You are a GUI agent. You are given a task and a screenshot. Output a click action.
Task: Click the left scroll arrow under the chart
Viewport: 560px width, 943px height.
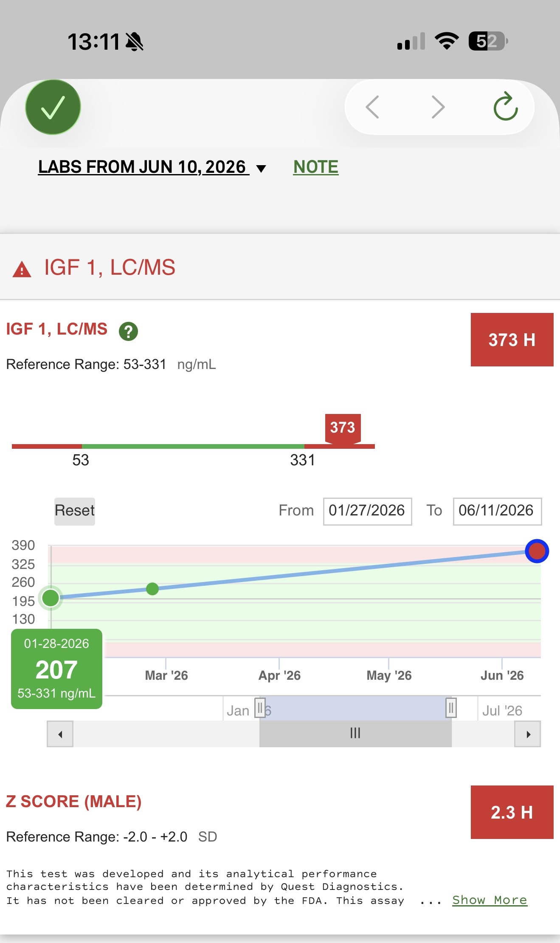[x=60, y=734]
